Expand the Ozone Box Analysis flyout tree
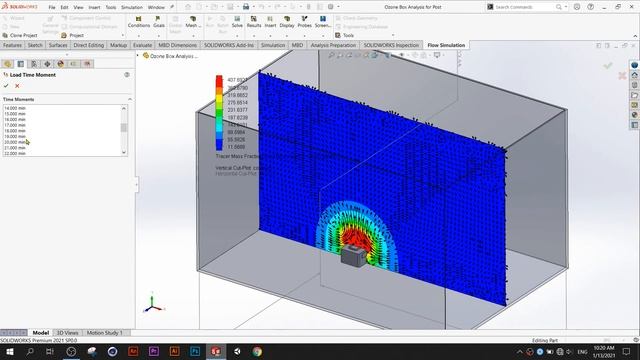 (x=138, y=56)
